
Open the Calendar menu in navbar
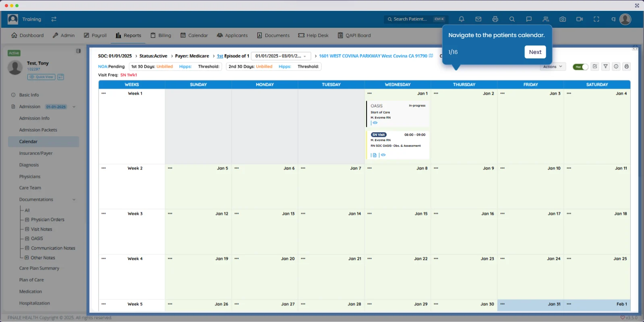point(194,35)
